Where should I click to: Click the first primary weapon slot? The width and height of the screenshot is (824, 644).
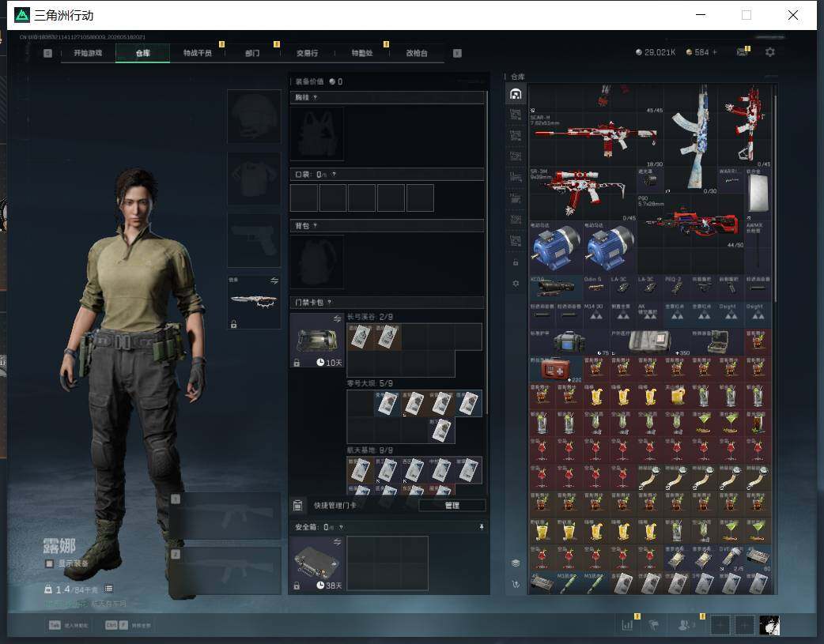[x=225, y=516]
